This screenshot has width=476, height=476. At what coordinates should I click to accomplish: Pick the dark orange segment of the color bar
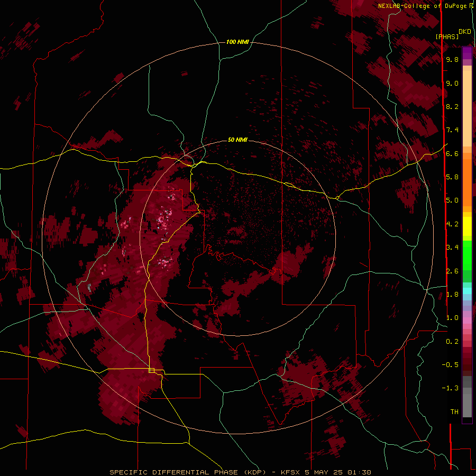[467, 182]
